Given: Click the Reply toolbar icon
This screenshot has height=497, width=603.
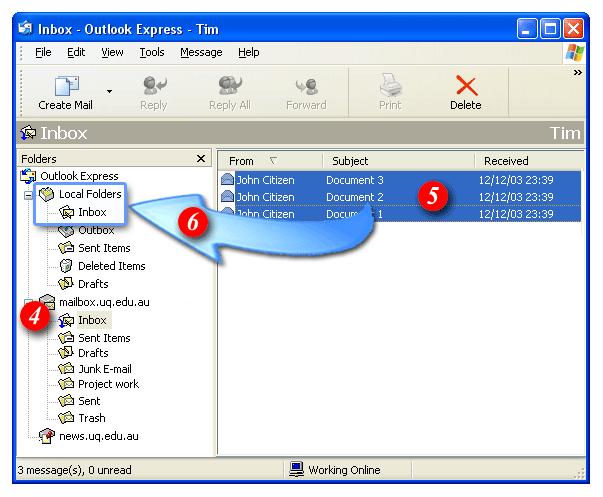Looking at the screenshot, I should 153,87.
